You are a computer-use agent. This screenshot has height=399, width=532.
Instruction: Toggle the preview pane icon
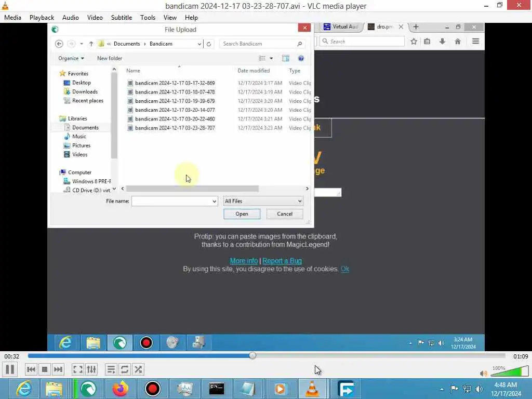(286, 58)
